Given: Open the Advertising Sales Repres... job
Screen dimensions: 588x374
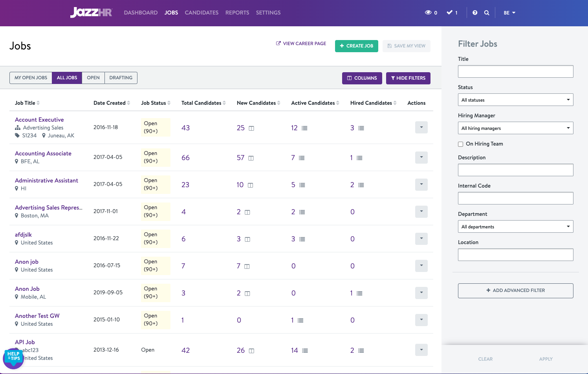Looking at the screenshot, I should (49, 208).
